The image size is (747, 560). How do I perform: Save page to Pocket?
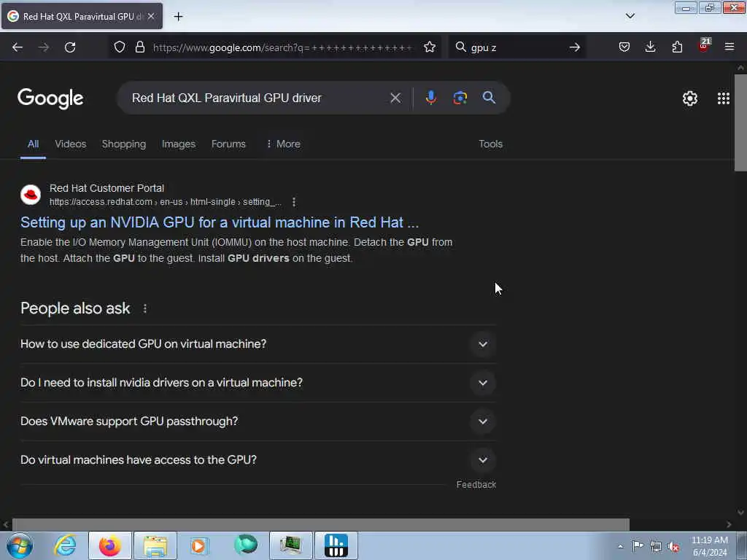624,47
